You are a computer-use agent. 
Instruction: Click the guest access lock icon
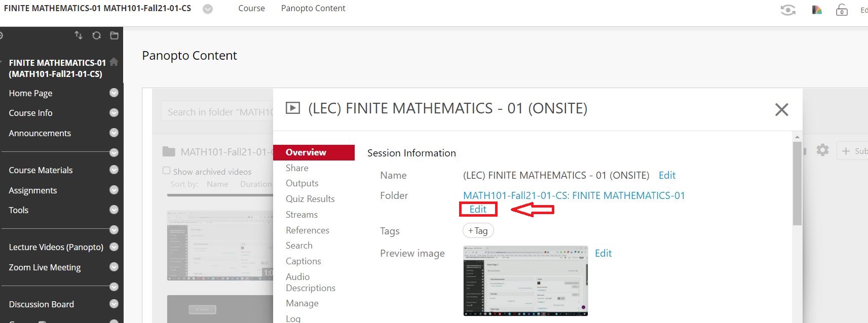pos(842,10)
